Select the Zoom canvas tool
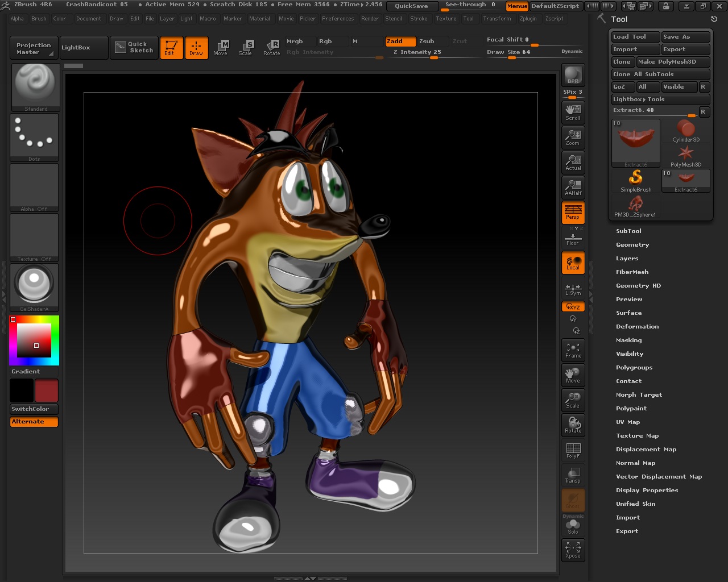Image resolution: width=728 pixels, height=582 pixels. (x=573, y=137)
